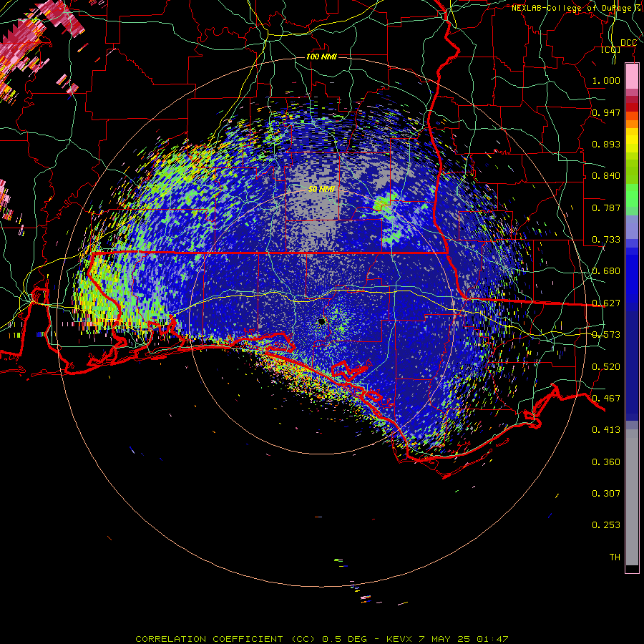Click the 1.000 value on the color scale
This screenshot has height=644, width=644.
click(606, 80)
